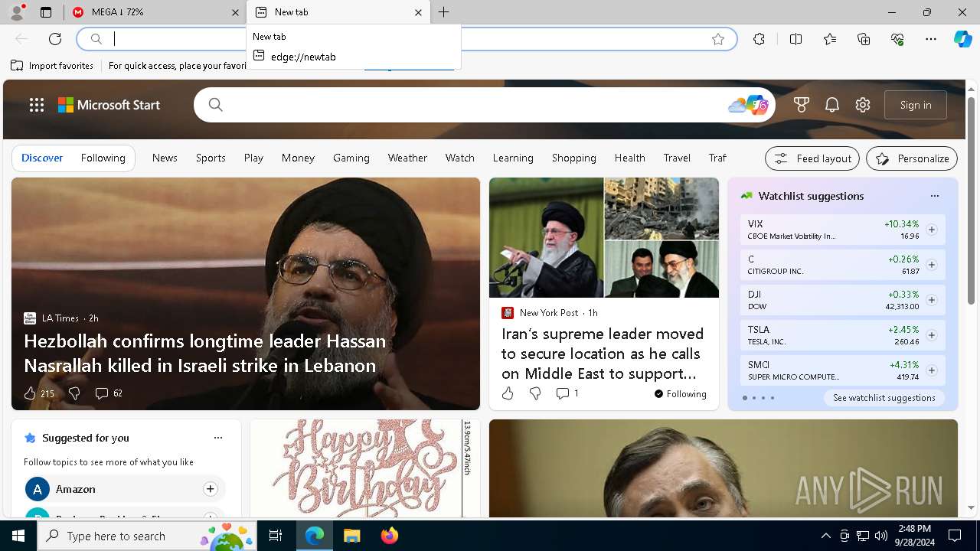Open the Play category
Image resolution: width=980 pixels, height=551 pixels.
tap(253, 158)
